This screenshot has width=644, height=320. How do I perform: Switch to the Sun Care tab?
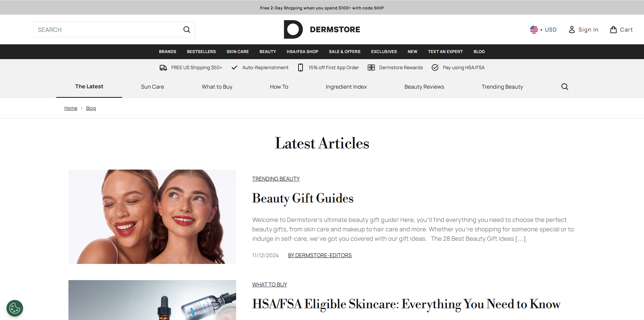152,87
